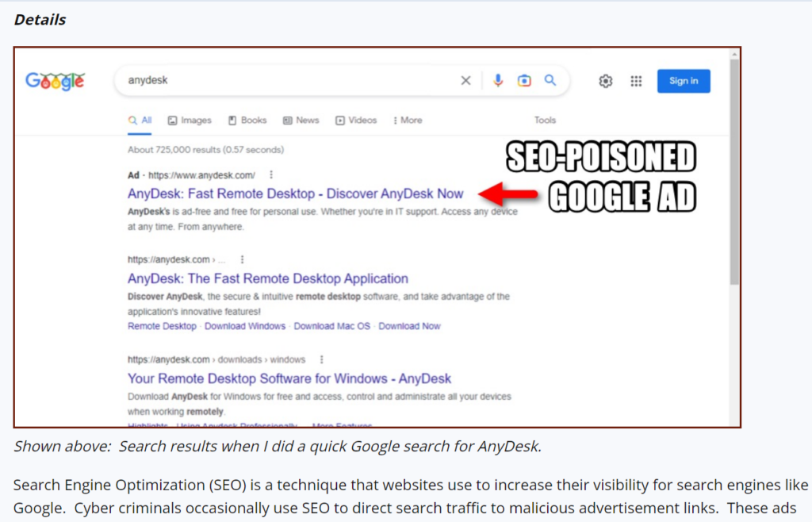Screen dimensions: 812x522
Task: Click the About 725,000 results text
Action: [205, 150]
